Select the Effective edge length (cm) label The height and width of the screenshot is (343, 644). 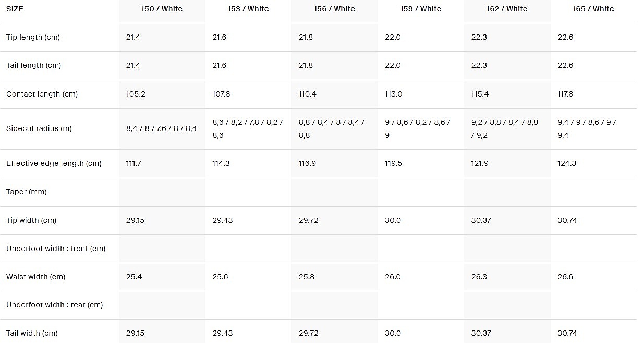tap(54, 163)
